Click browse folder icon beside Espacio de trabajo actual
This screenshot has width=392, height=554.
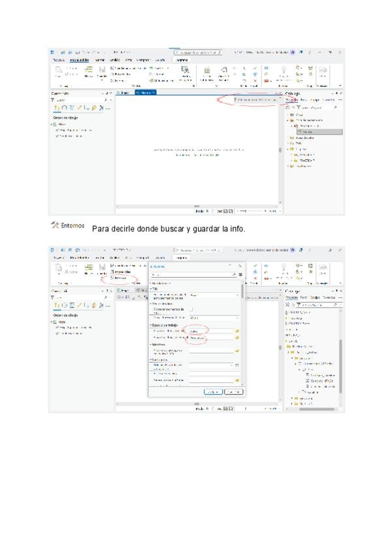pyautogui.click(x=237, y=331)
